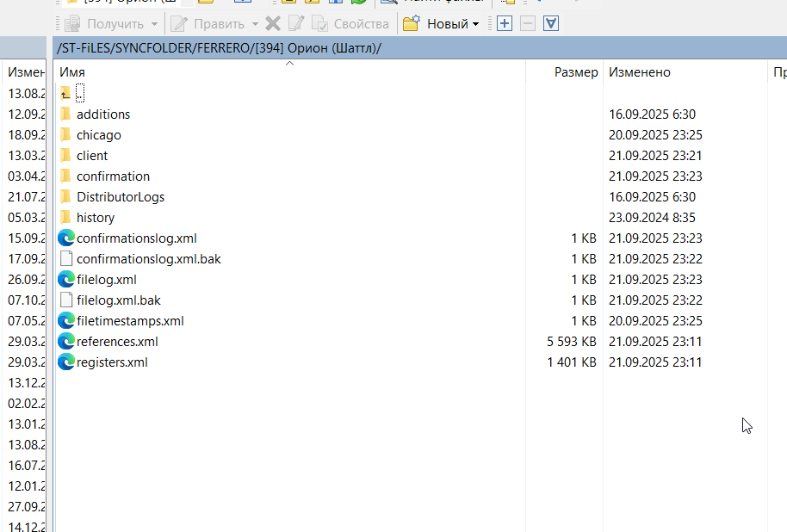Select the client folder icon

click(65, 156)
